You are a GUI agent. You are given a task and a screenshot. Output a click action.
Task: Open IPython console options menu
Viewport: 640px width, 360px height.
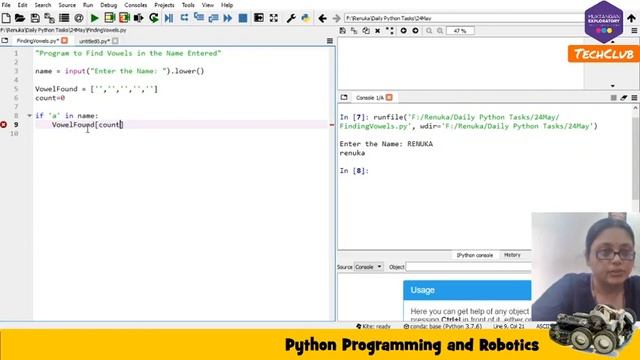634,98
